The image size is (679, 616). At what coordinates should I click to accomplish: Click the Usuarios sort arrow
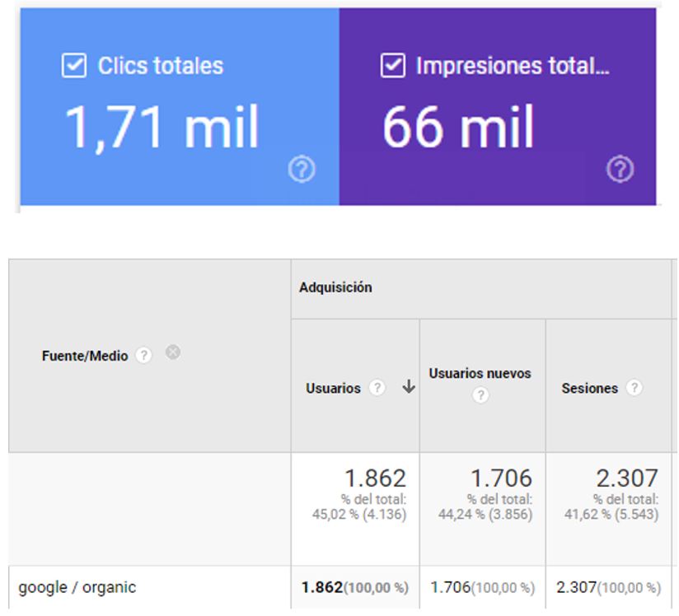408,388
